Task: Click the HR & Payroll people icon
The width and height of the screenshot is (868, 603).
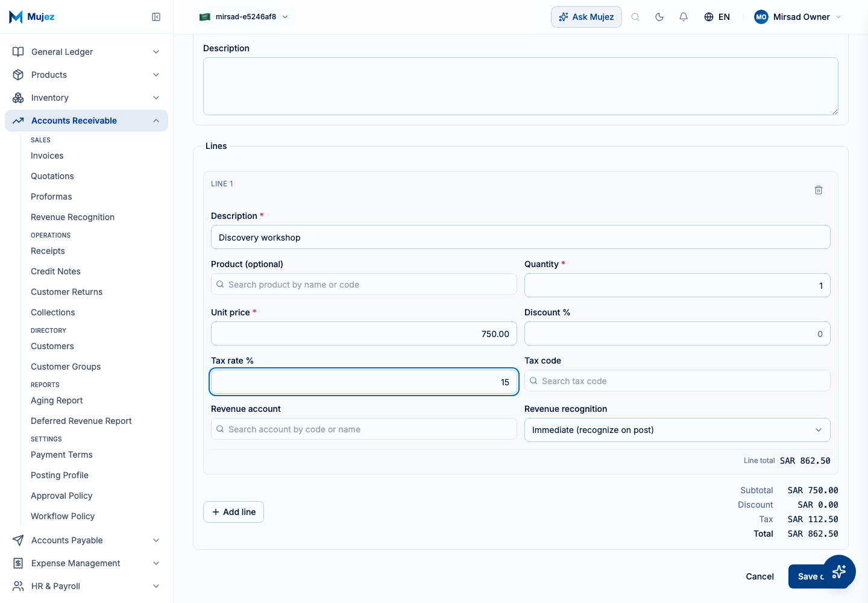Action: [x=18, y=586]
